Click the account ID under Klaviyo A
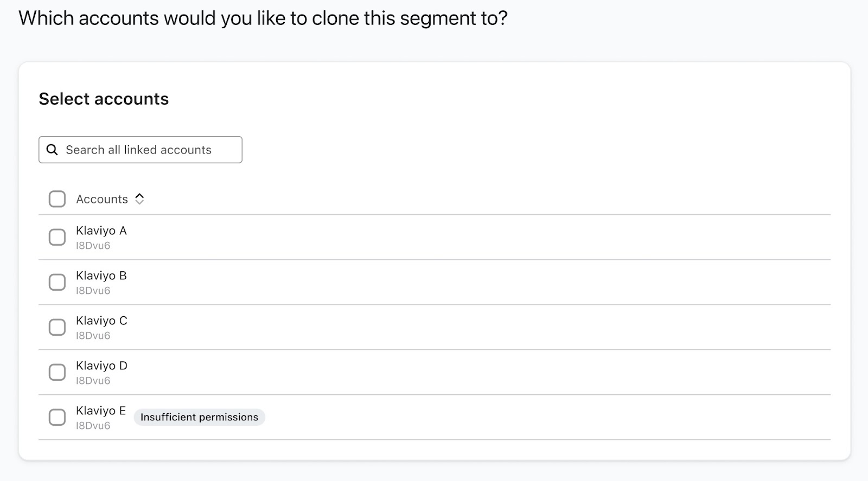The image size is (868, 481). [x=93, y=246]
